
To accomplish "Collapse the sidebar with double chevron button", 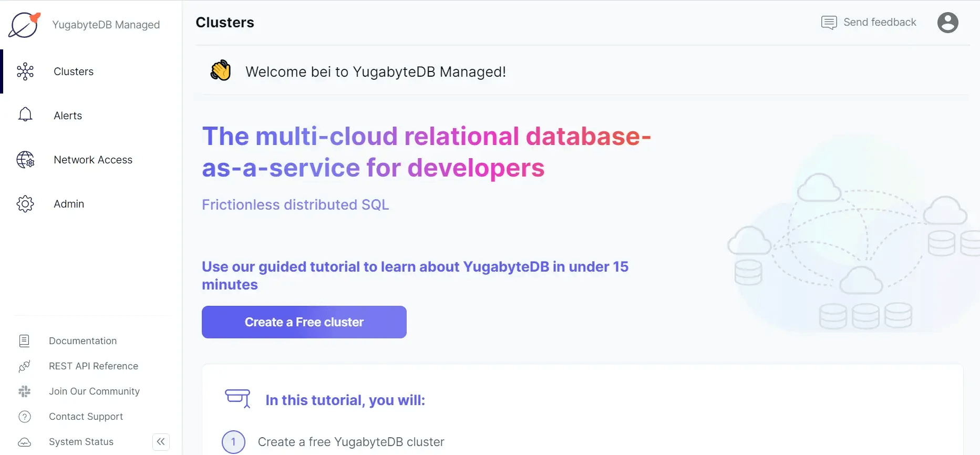I will pos(161,442).
